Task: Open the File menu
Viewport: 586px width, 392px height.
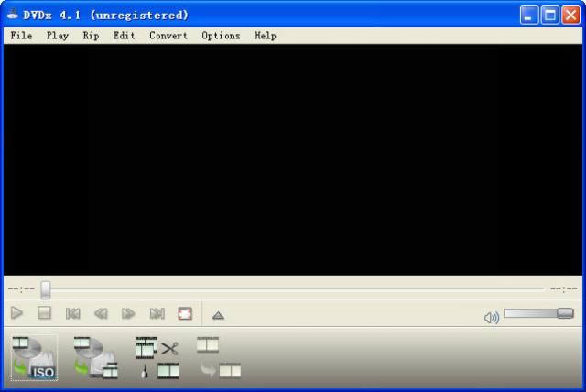Action: [x=21, y=36]
